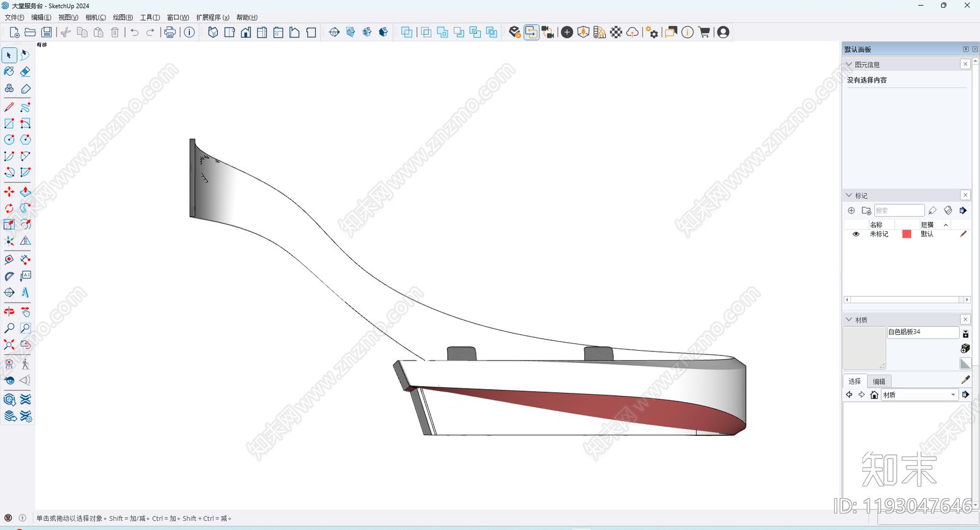Collapse the 标记 panel

click(849, 195)
